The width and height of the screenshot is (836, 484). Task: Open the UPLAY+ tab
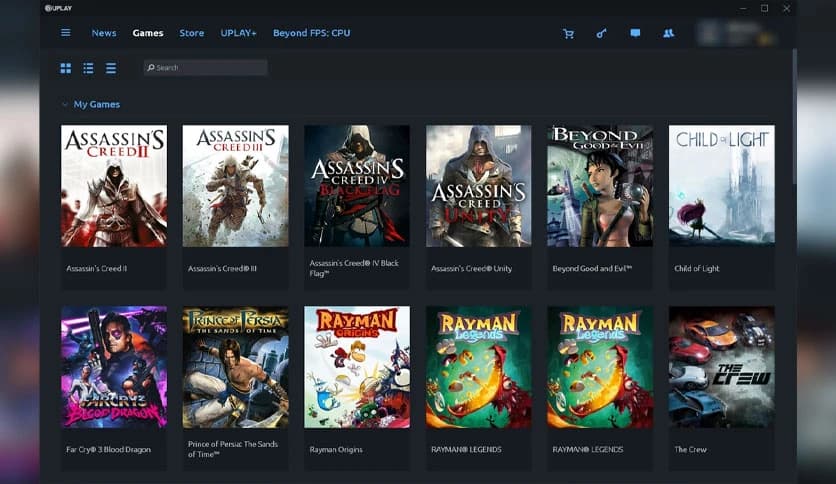pos(238,33)
